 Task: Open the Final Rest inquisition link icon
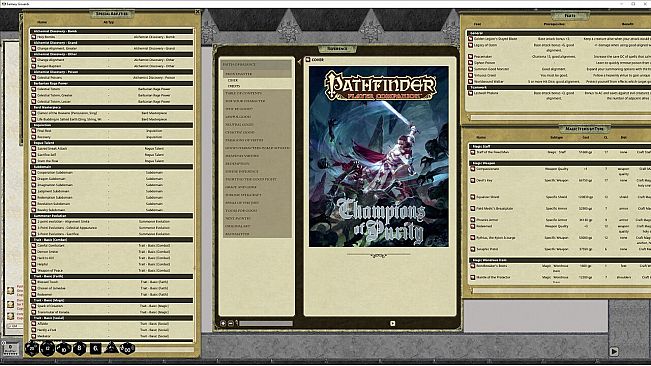(x=34, y=131)
